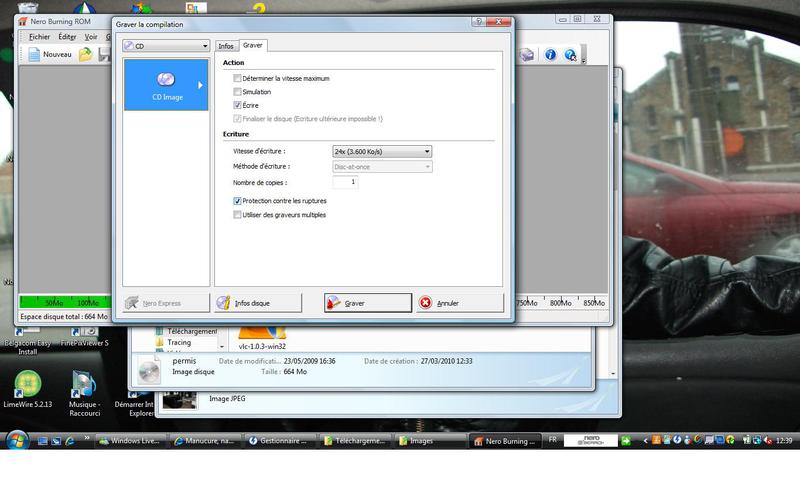Expand the CD media type dropdown
Screen dimensions: 800x483
pyautogui.click(x=165, y=45)
